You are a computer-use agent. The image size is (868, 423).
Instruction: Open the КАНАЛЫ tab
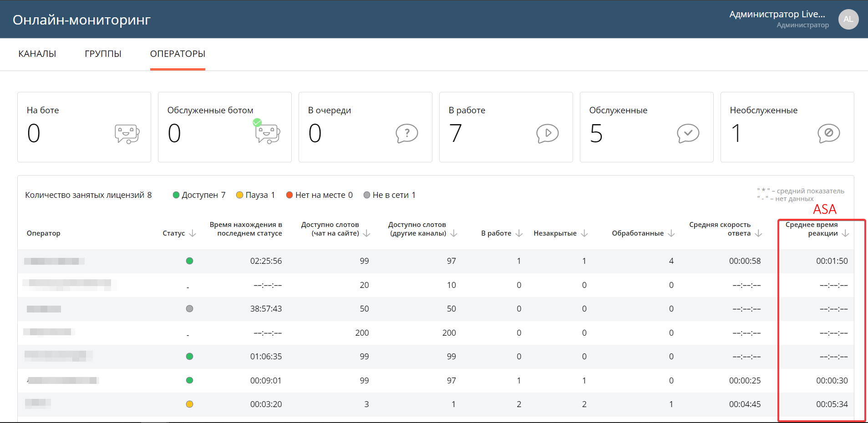click(37, 54)
